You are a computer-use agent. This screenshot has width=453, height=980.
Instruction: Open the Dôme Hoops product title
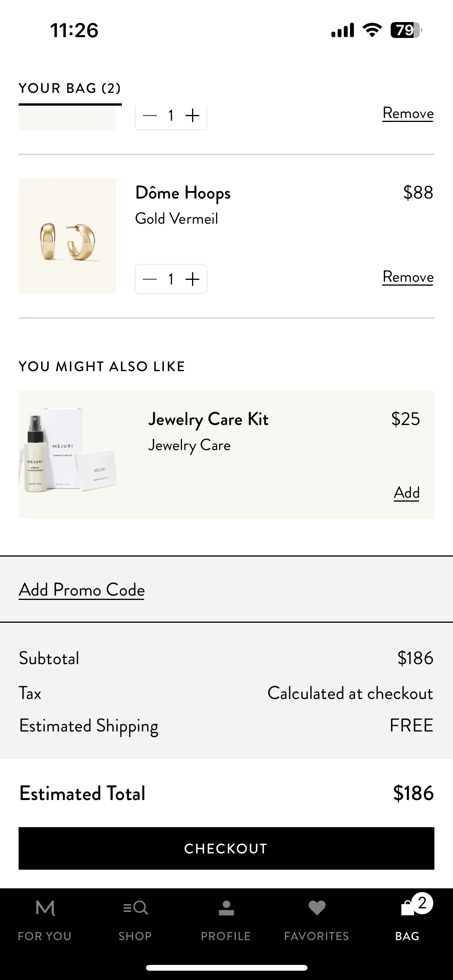[x=183, y=193]
